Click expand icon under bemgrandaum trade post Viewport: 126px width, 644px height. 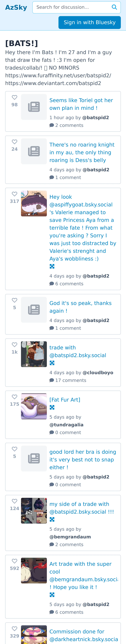[x=52, y=519]
